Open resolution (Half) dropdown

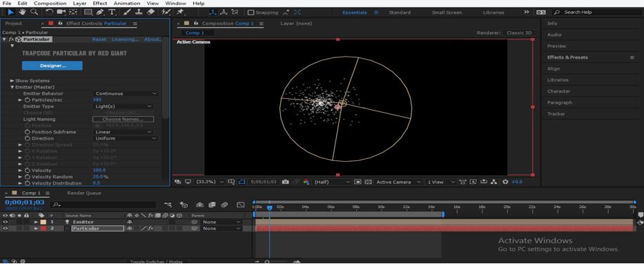tap(332, 182)
